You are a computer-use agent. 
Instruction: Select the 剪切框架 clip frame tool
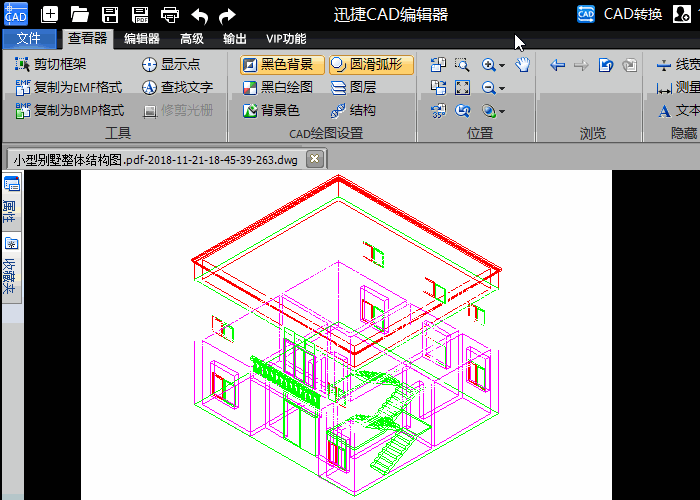coord(50,64)
